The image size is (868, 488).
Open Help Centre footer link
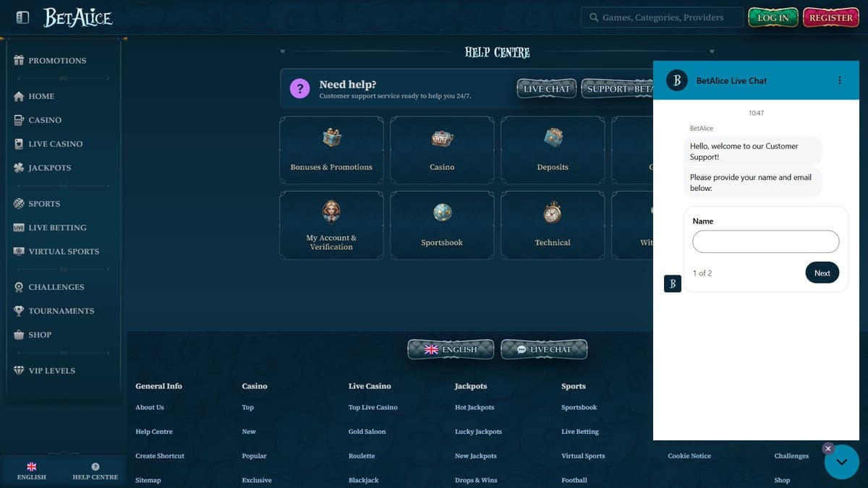pos(154,432)
